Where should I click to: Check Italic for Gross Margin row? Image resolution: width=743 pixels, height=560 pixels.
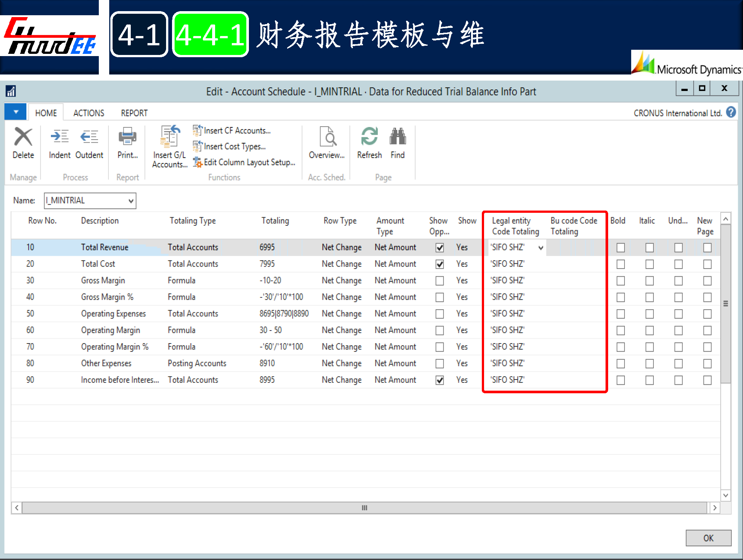[649, 281]
